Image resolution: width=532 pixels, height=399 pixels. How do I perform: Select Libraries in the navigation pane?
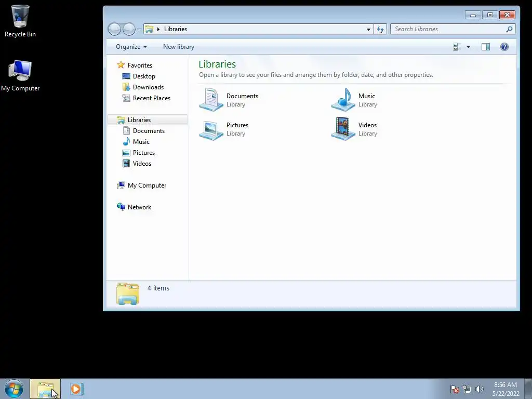(x=147, y=120)
